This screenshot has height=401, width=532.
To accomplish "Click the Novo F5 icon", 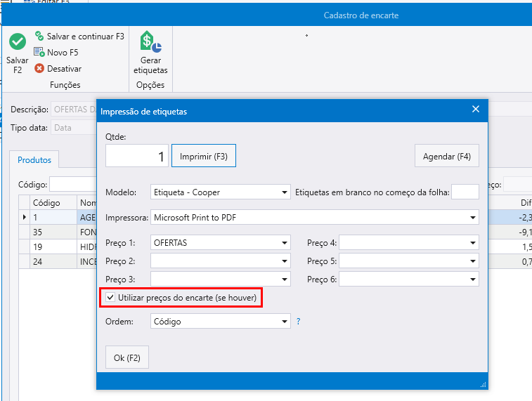I will tap(39, 53).
